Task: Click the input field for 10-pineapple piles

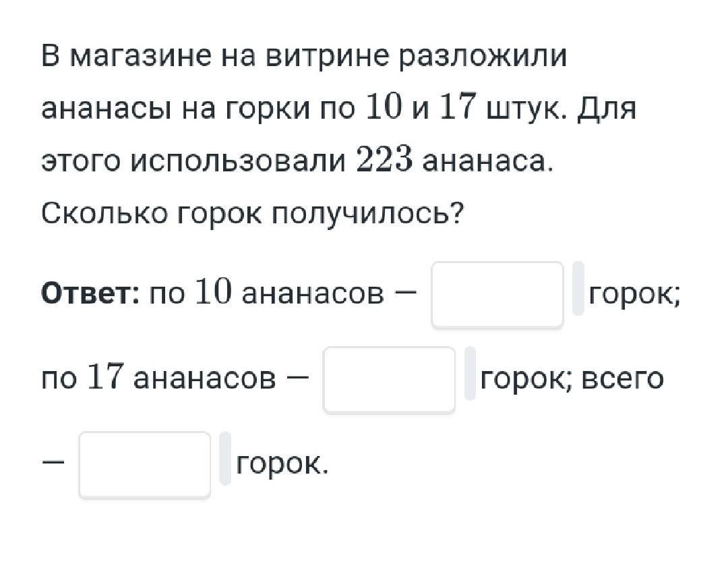Action: click(x=497, y=295)
